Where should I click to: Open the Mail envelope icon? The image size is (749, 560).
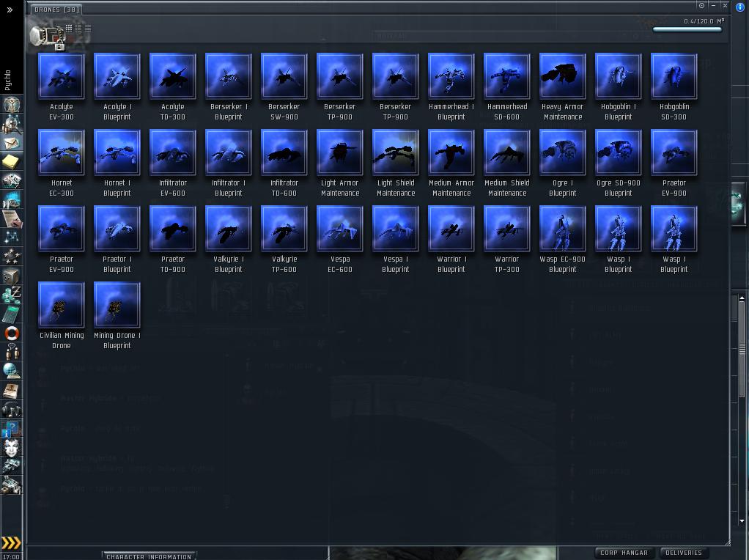[x=12, y=143]
